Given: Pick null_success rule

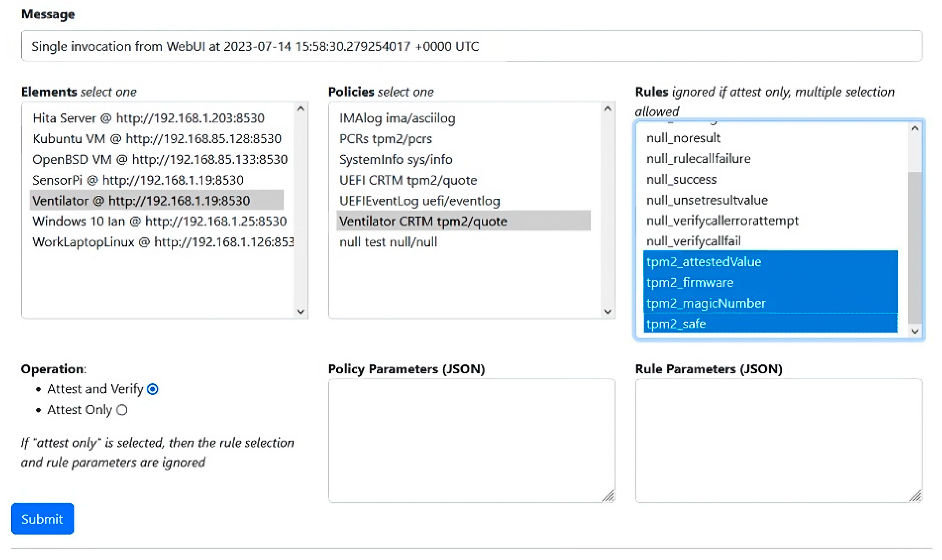Looking at the screenshot, I should pos(681,179).
